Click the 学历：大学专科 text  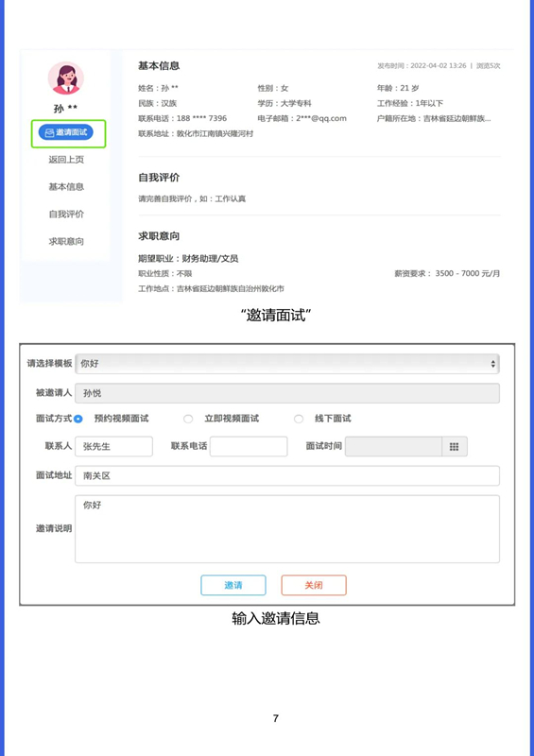pos(284,103)
